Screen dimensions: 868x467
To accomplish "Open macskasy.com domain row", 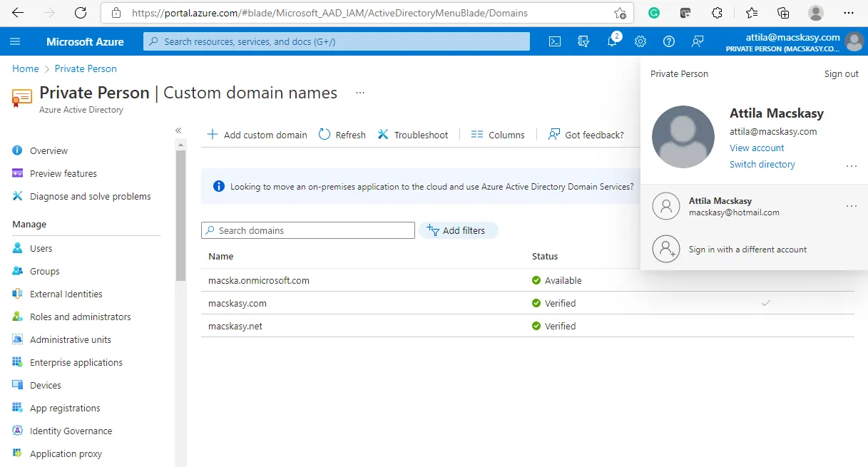I will (x=528, y=303).
